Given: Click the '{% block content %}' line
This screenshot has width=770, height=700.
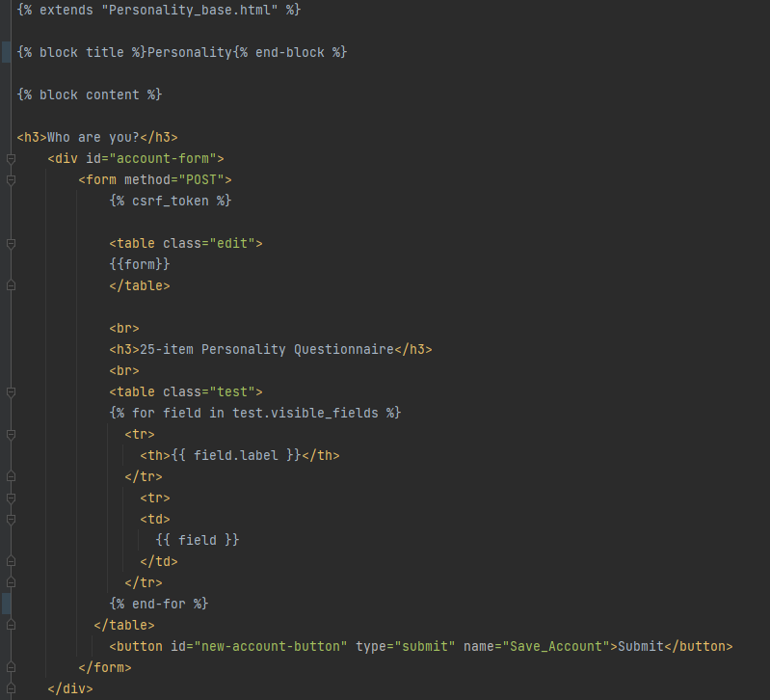Looking at the screenshot, I should (90, 94).
